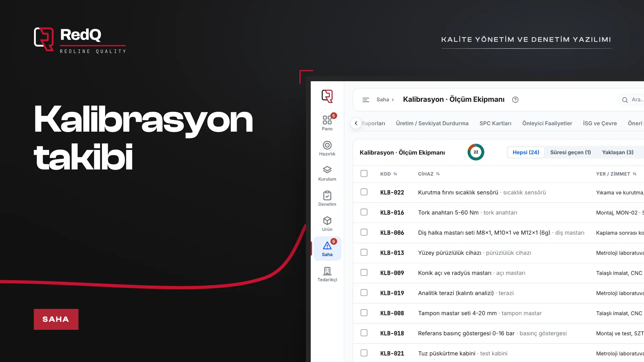Open device Kurutma fırını sıcaklık sensörü

(458, 193)
